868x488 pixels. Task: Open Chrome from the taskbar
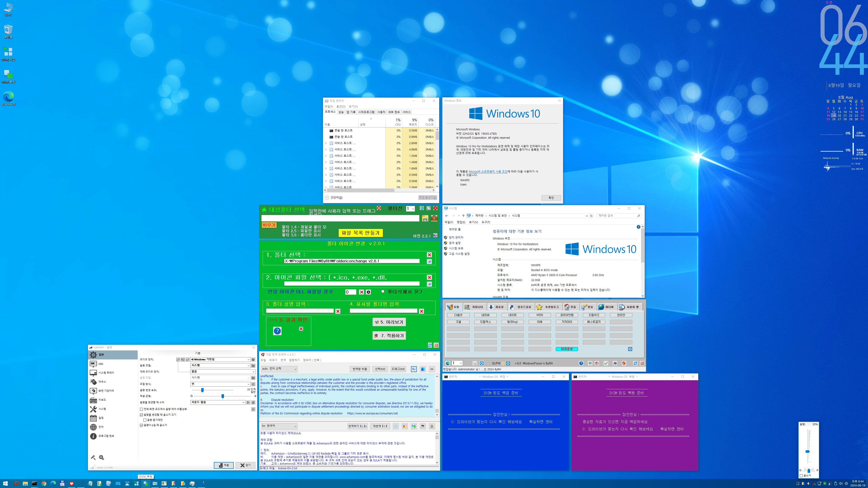pos(44,483)
